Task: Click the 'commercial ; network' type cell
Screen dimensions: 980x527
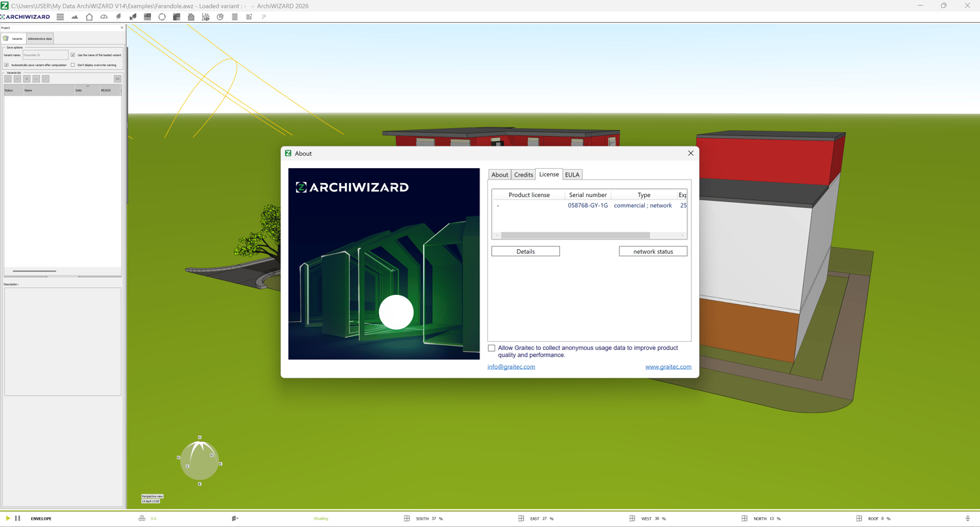Action: (643, 205)
